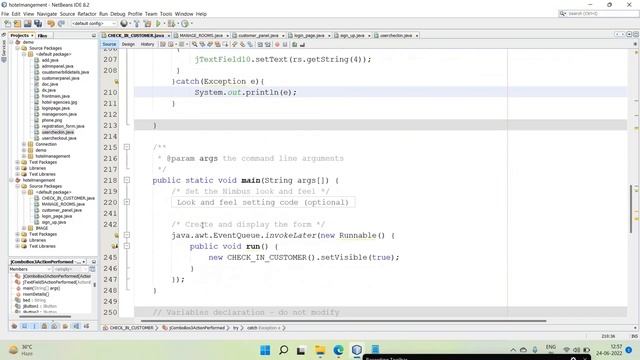The image size is (640, 360).
Task: Click jComboBox3ActionPerformed breadcrumb
Action: tap(197, 328)
